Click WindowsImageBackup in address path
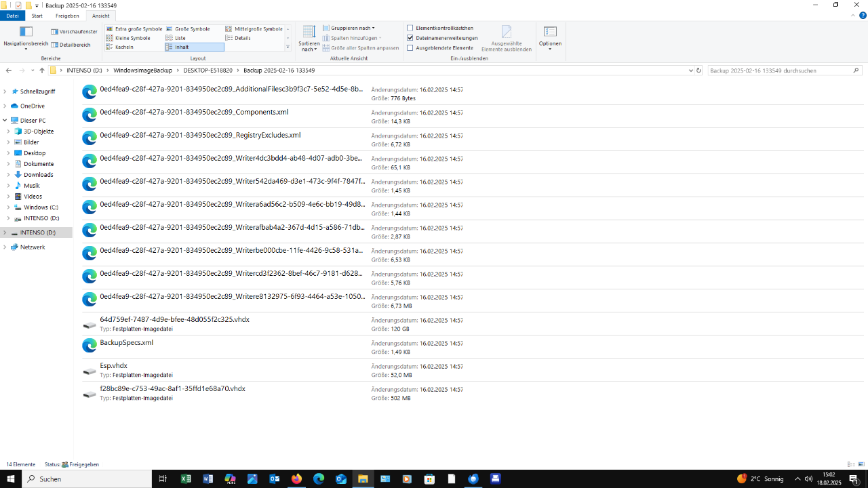The width and height of the screenshot is (868, 488). [142, 70]
